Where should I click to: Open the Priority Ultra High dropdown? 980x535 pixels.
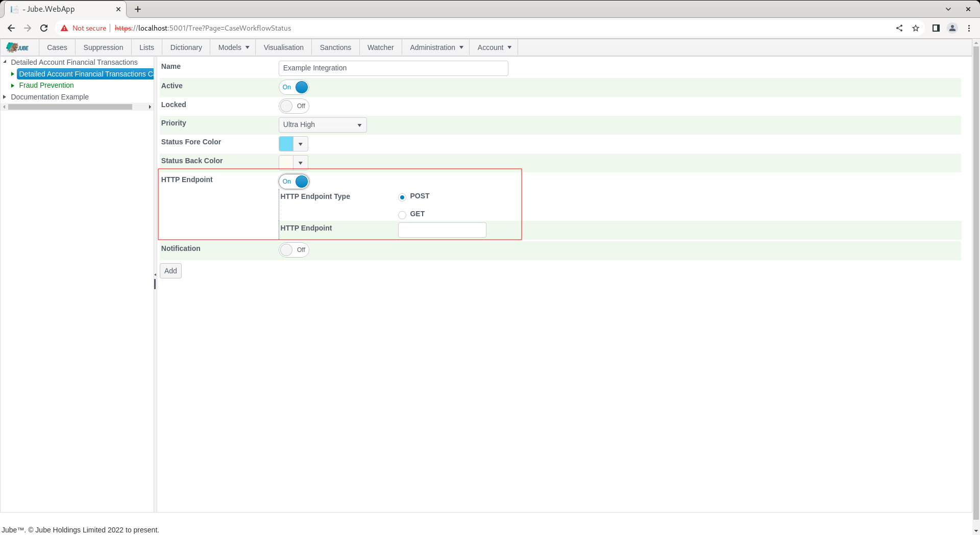coord(323,125)
